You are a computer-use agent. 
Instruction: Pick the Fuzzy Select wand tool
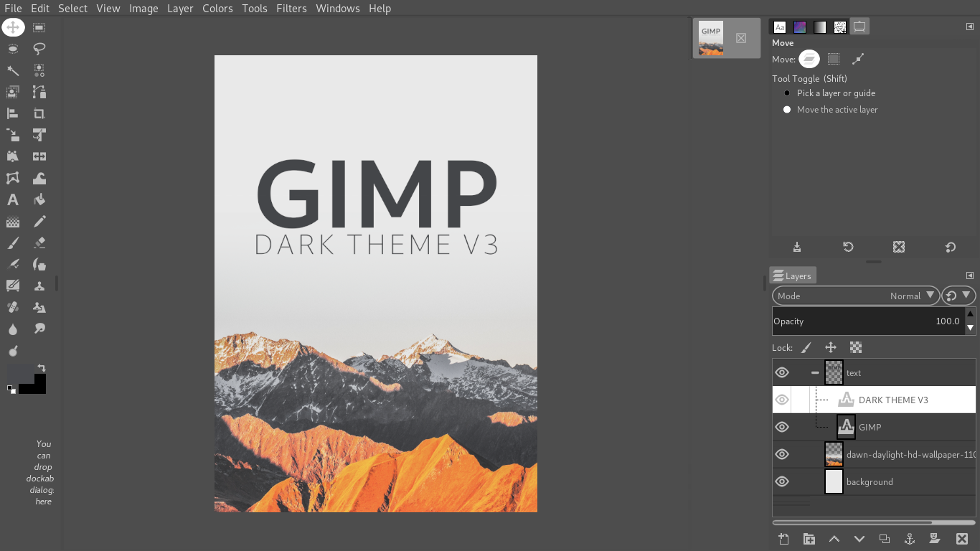coord(13,70)
